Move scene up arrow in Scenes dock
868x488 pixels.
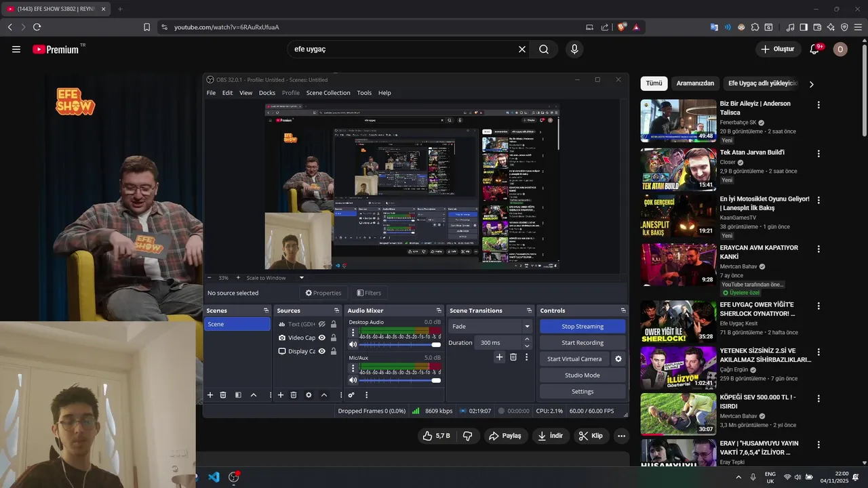(x=254, y=395)
